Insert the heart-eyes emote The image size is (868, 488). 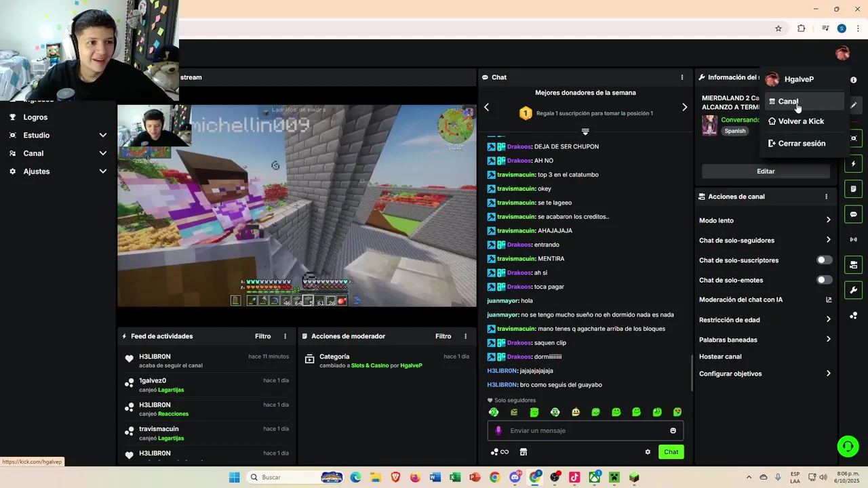pyautogui.click(x=677, y=412)
